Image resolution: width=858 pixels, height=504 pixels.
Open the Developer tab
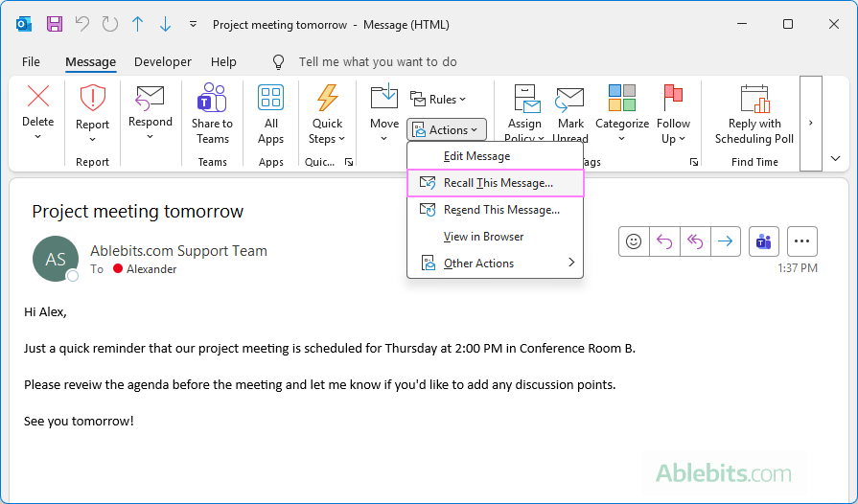click(163, 61)
